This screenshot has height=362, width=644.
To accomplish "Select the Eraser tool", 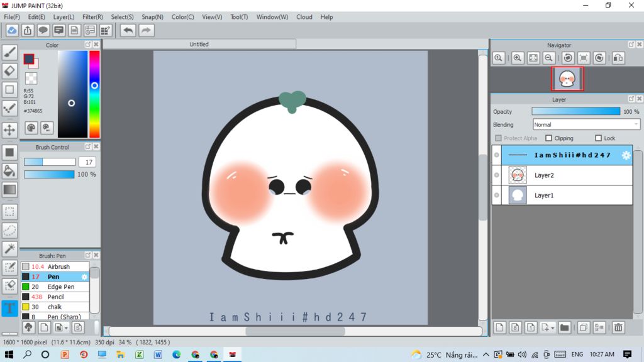I will pyautogui.click(x=9, y=70).
